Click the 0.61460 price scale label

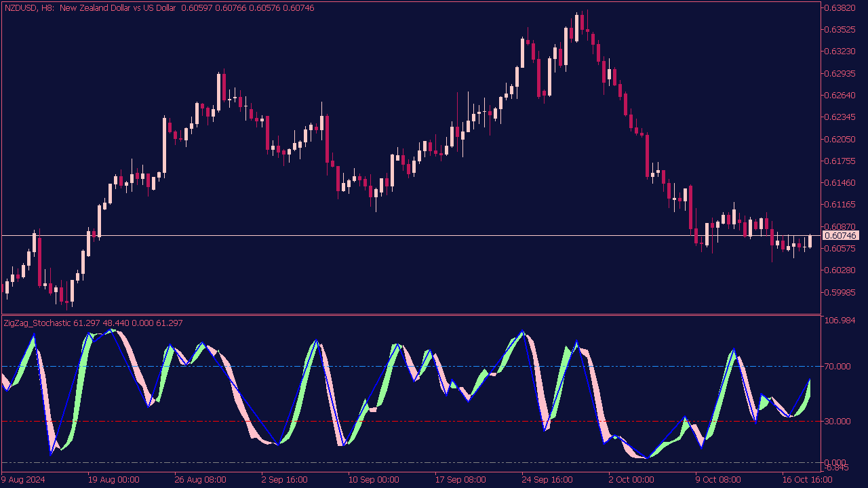(840, 183)
